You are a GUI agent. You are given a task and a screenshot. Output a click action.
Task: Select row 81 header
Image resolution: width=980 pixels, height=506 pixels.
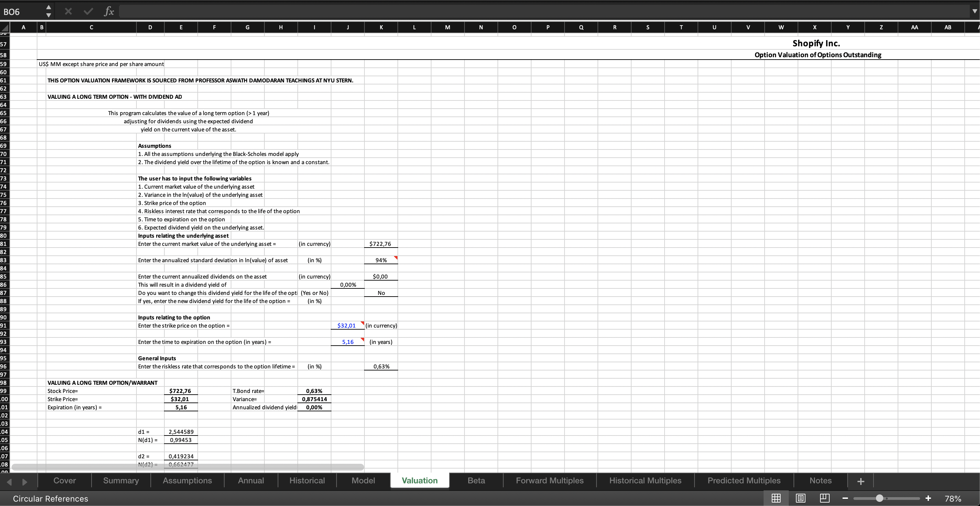point(4,244)
